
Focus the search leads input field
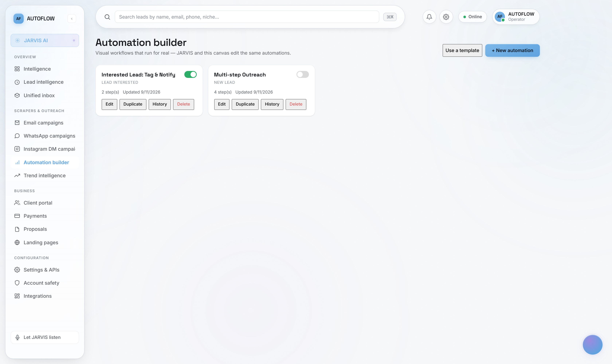click(247, 17)
